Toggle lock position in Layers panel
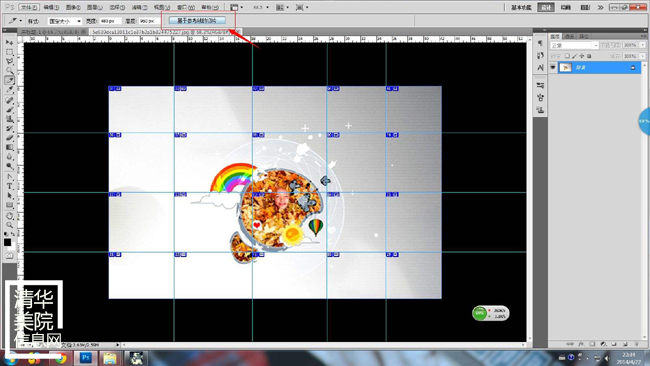This screenshot has height=366, width=650. pos(582,56)
